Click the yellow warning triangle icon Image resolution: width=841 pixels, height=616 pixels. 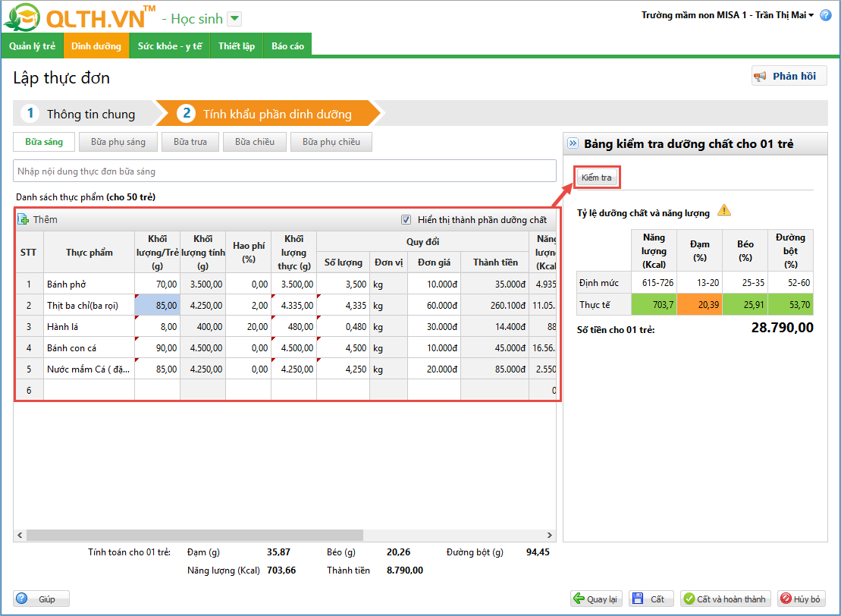coord(724,210)
